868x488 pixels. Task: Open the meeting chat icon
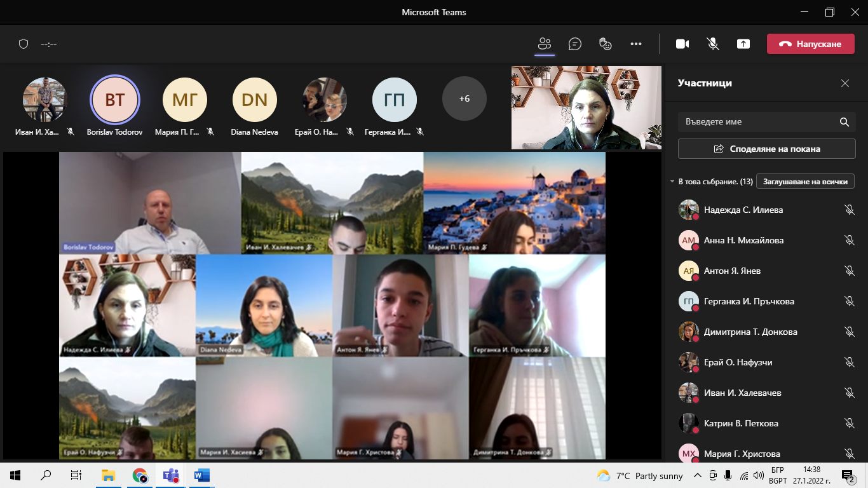[x=575, y=44]
